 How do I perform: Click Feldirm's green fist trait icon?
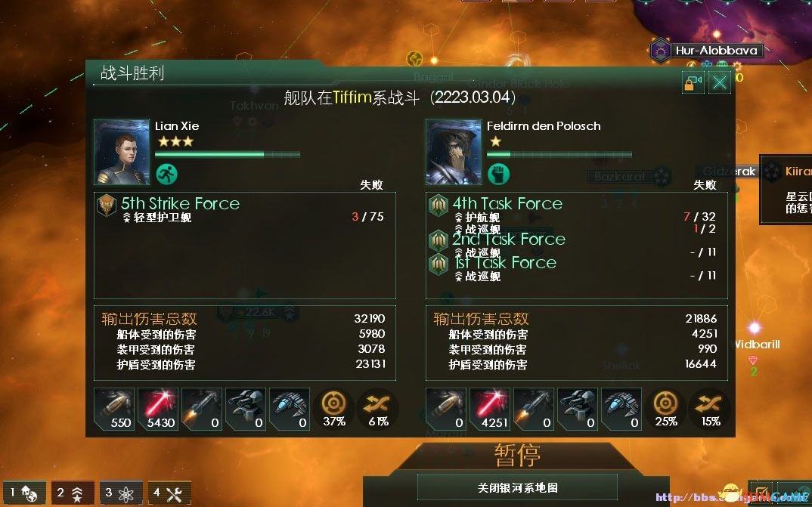point(498,175)
